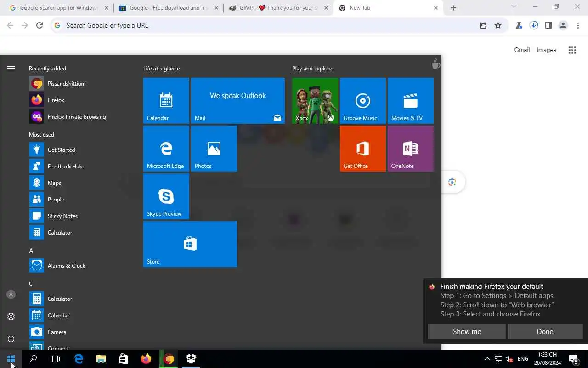The image size is (588, 368).
Task: Open the taskbar clock and date
Action: (548, 359)
